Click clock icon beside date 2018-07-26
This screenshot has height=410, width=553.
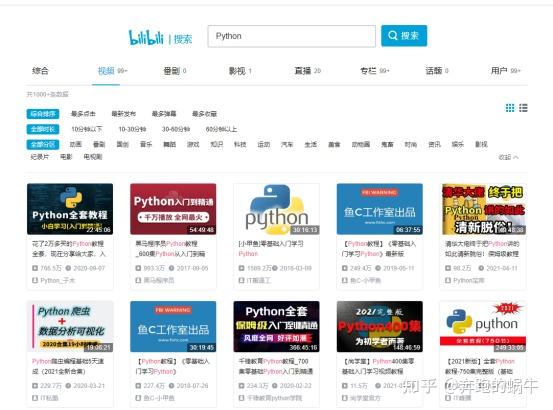pos(171,386)
